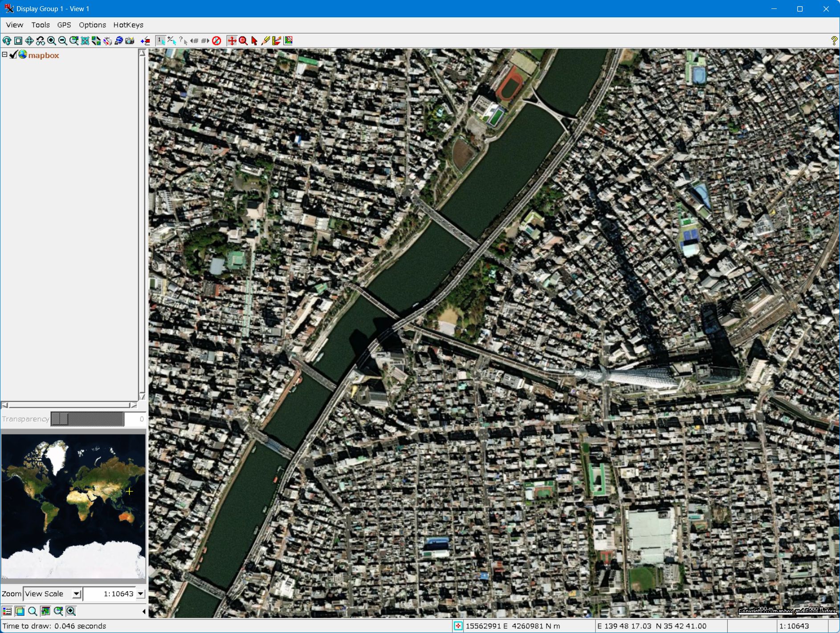
Task: Toggle legend view icon in bottom panel
Action: pos(7,611)
